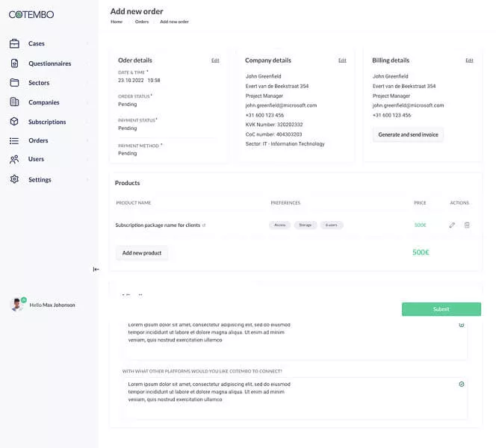Submit the new order
The width and height of the screenshot is (496, 448).
(x=441, y=309)
